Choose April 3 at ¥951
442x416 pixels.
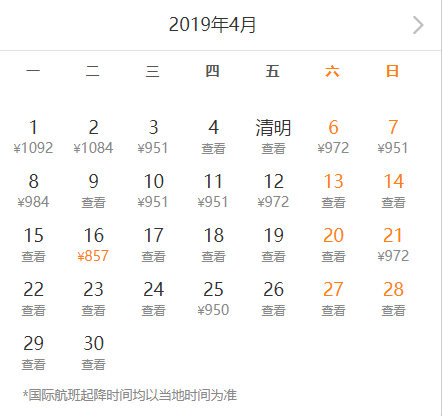pyautogui.click(x=153, y=137)
